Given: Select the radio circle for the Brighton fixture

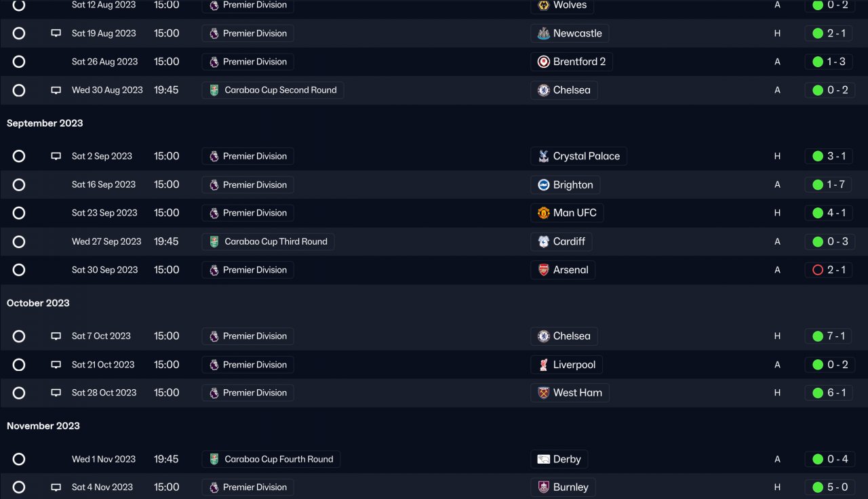Looking at the screenshot, I should (x=19, y=184).
